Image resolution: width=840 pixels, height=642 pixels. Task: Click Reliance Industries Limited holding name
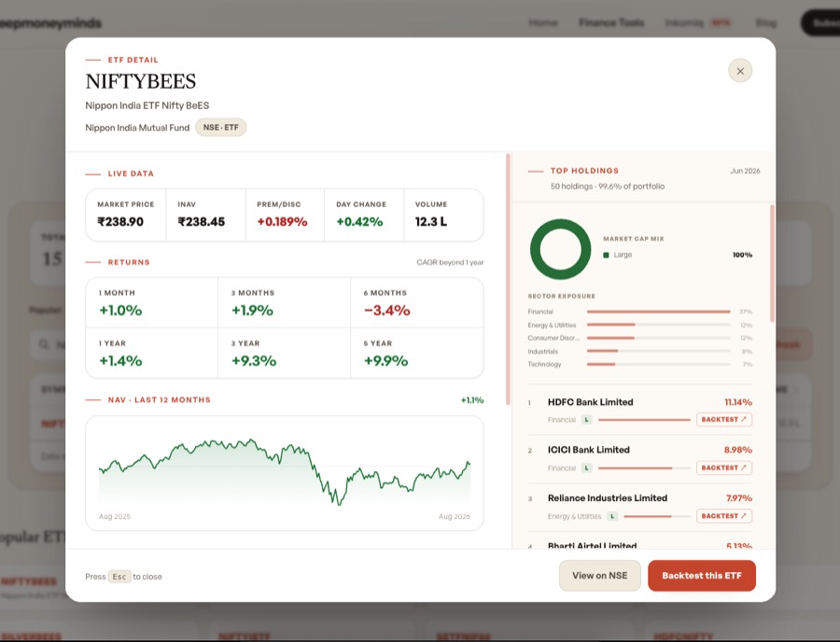point(608,498)
